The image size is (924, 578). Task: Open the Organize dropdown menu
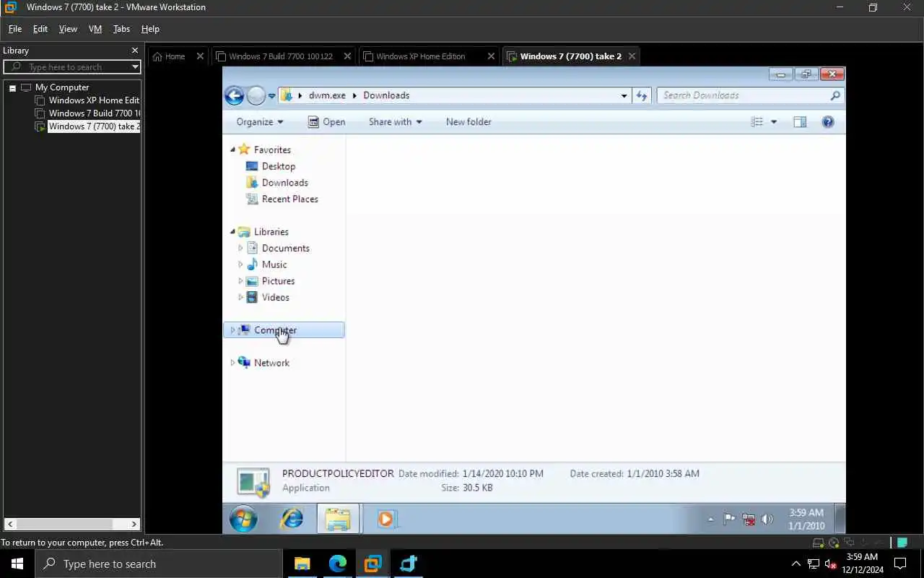pyautogui.click(x=260, y=122)
